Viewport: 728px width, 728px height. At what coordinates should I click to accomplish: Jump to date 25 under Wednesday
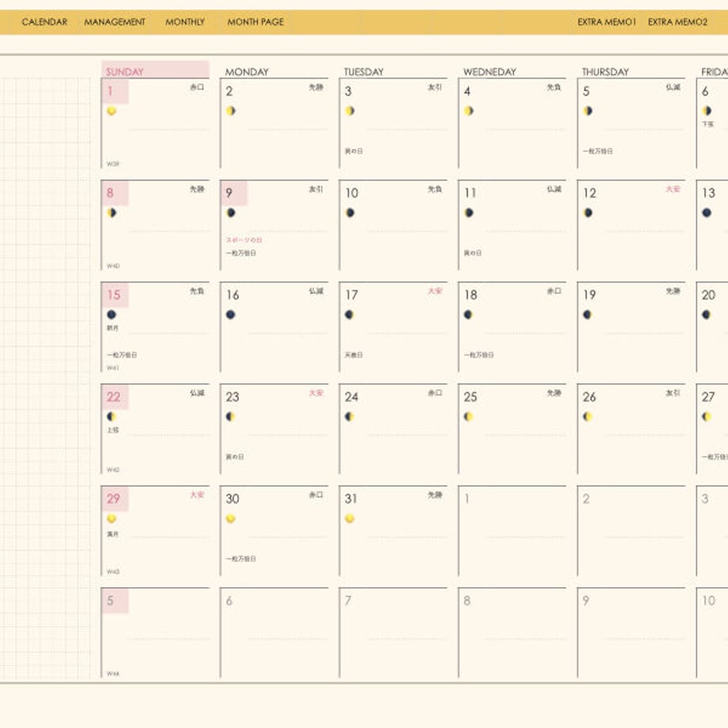pos(471,396)
